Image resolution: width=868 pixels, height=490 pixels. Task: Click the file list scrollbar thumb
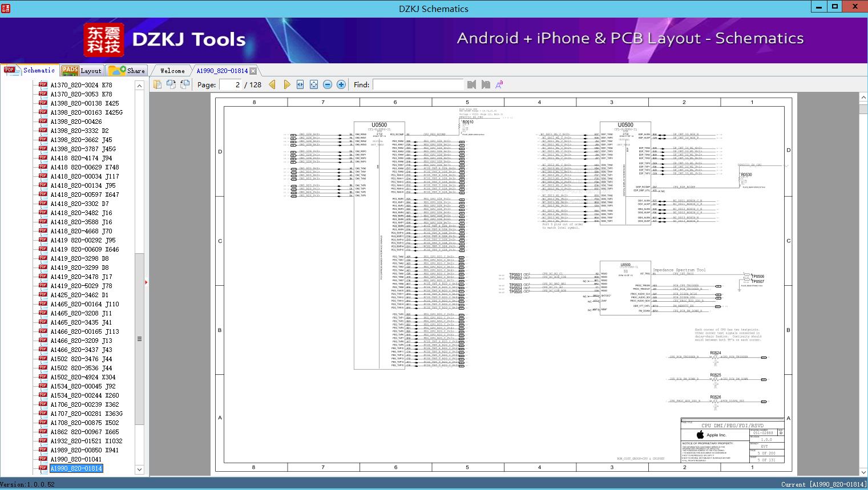pos(139,339)
